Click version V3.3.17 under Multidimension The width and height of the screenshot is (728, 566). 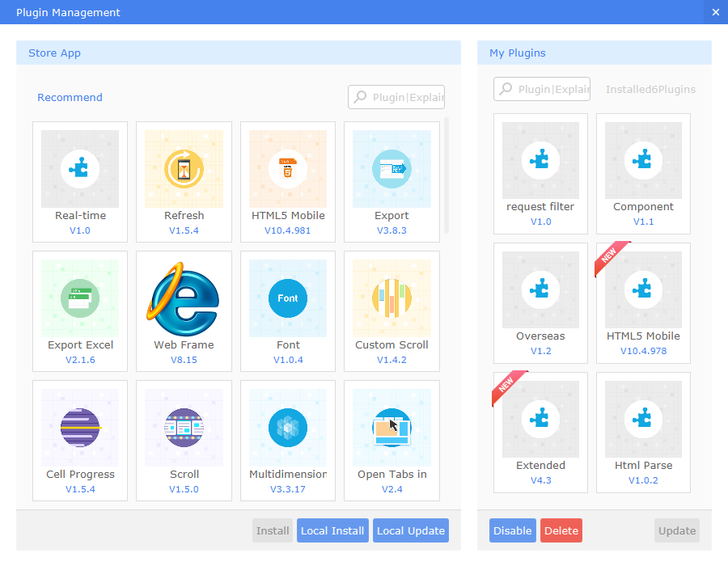pos(288,489)
